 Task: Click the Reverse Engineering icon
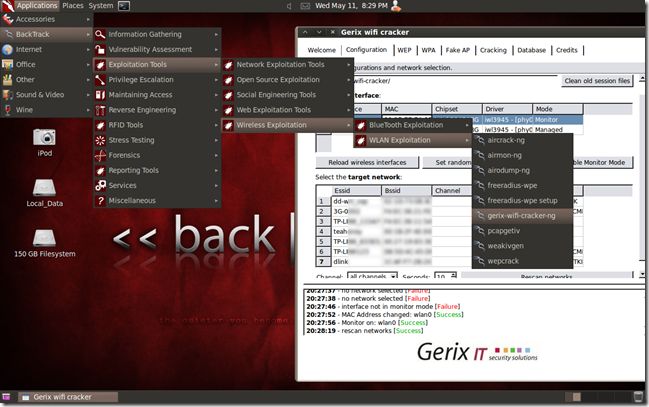(x=100, y=110)
